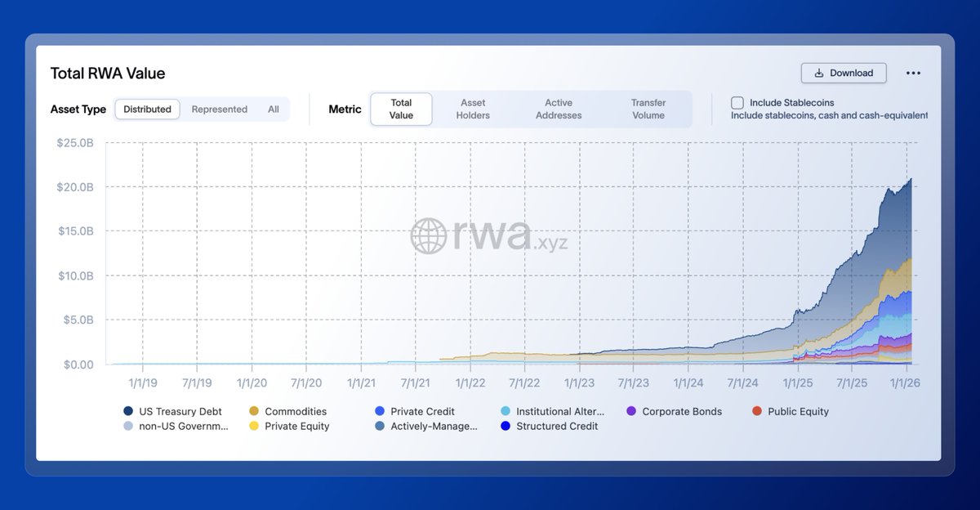Toggle Structured Credit legend swatch
980x510 pixels.
[506, 426]
